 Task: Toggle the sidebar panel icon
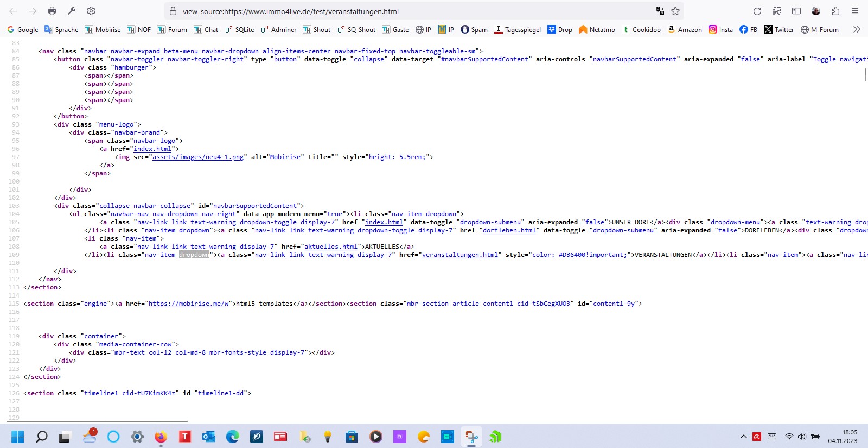coord(796,11)
